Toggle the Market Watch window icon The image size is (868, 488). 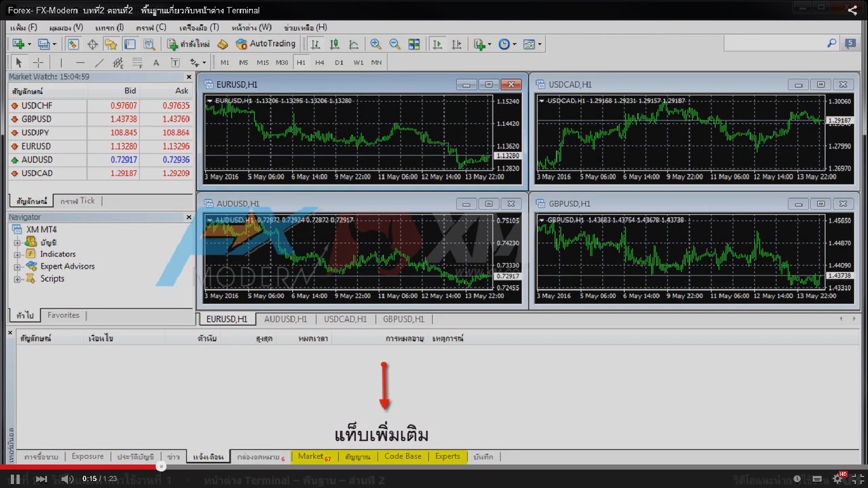click(73, 44)
